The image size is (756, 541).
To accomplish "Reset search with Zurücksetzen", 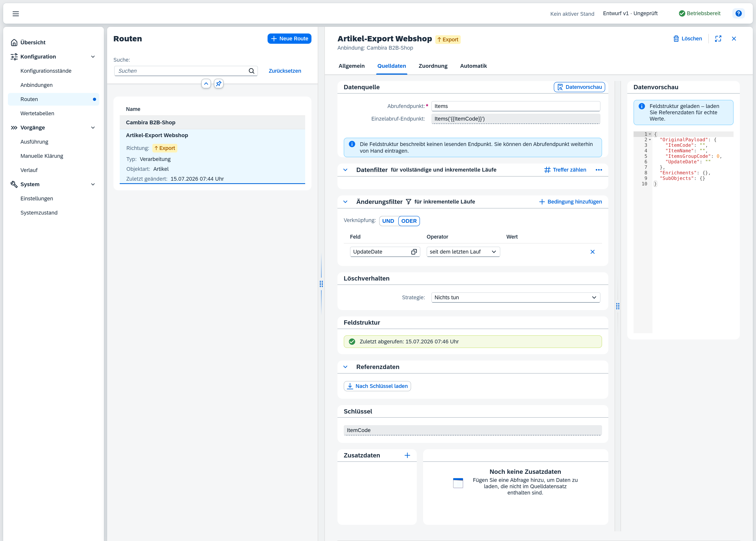I will pos(285,71).
